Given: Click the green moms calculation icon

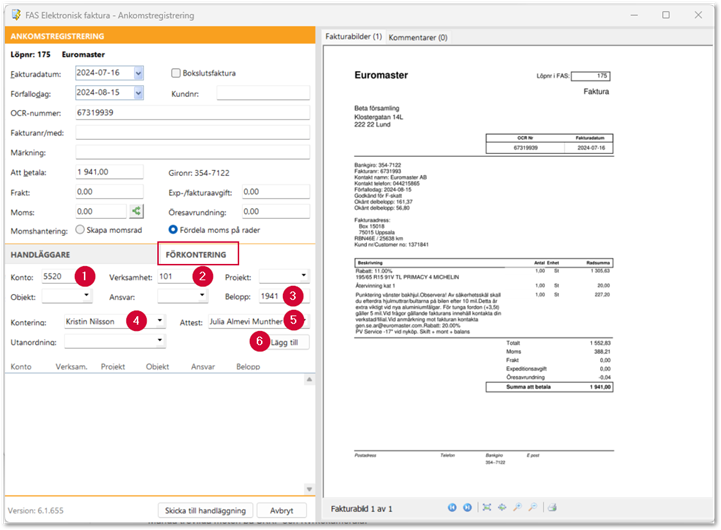Looking at the screenshot, I should (136, 211).
